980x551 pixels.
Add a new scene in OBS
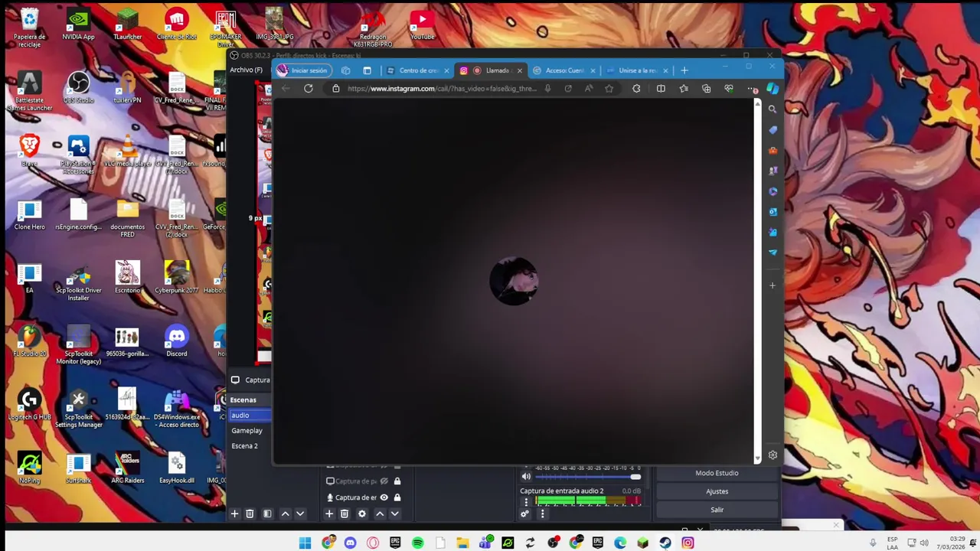point(235,514)
